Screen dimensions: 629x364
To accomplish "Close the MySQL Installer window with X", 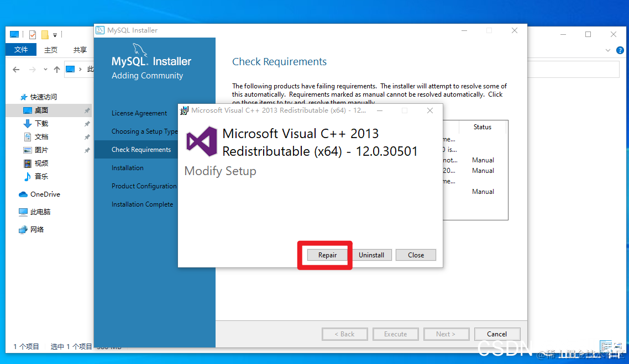I will coord(514,30).
